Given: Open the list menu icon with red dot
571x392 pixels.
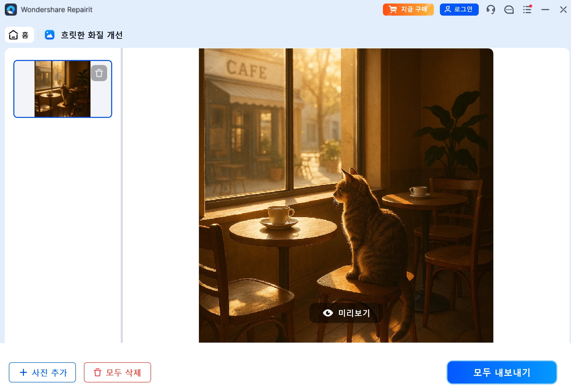Looking at the screenshot, I should (527, 10).
